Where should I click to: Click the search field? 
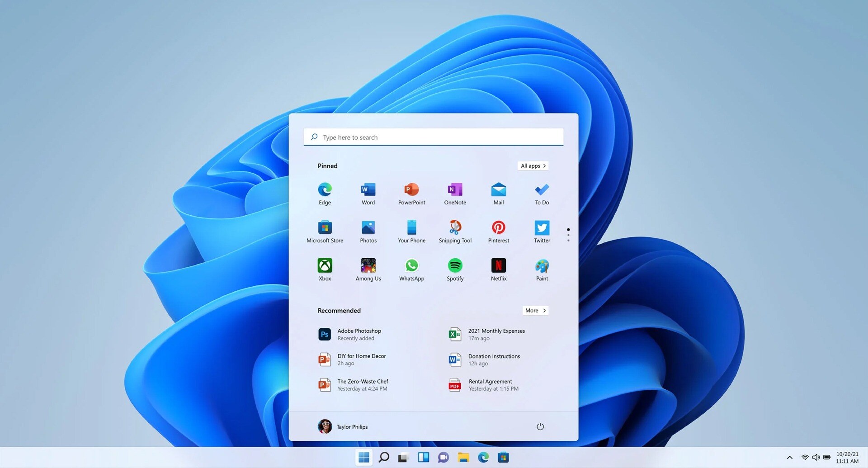pyautogui.click(x=433, y=137)
